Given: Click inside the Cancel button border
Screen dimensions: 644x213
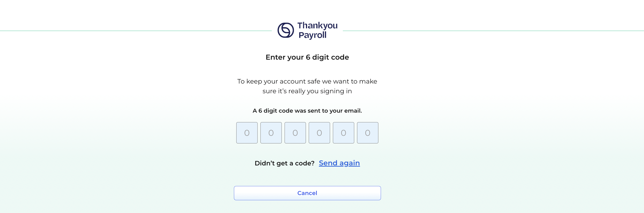Looking at the screenshot, I should pyautogui.click(x=307, y=193).
